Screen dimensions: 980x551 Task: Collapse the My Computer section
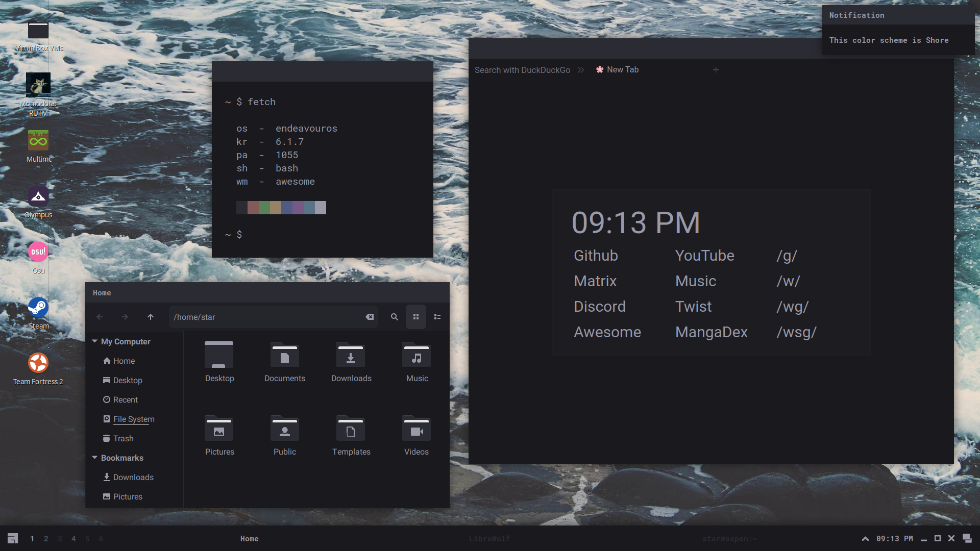pos(95,341)
